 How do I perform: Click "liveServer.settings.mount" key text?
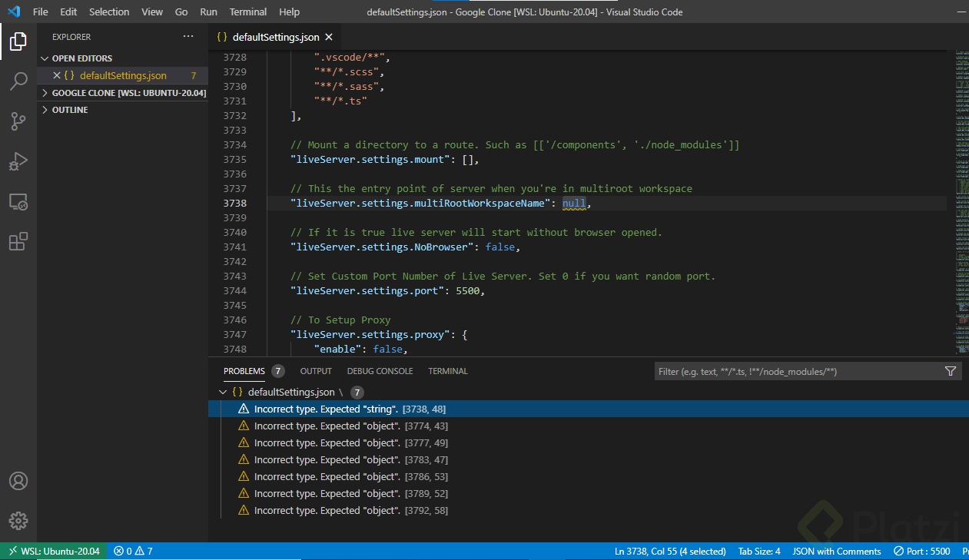tap(370, 159)
